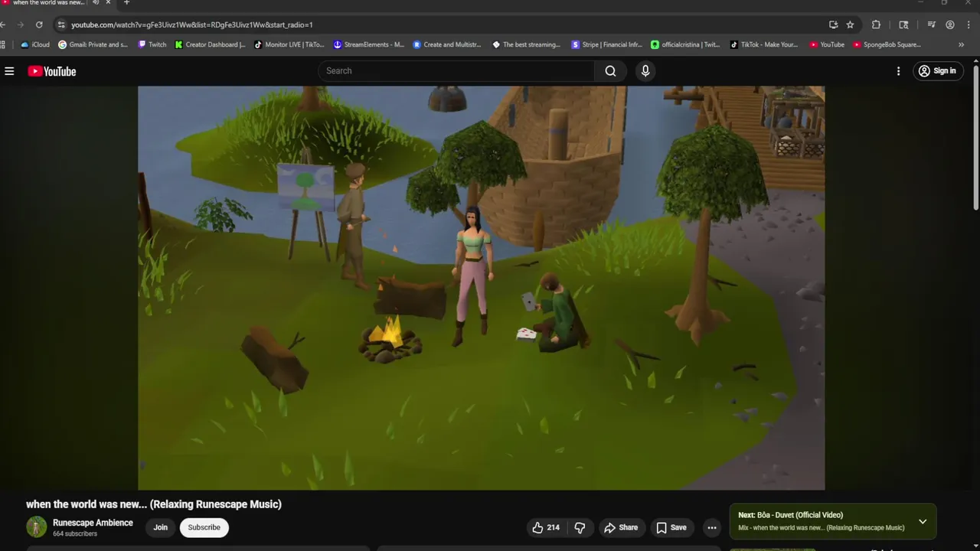
Task: Open the Monitor LIVE TikTok bookmark
Action: coord(289,44)
